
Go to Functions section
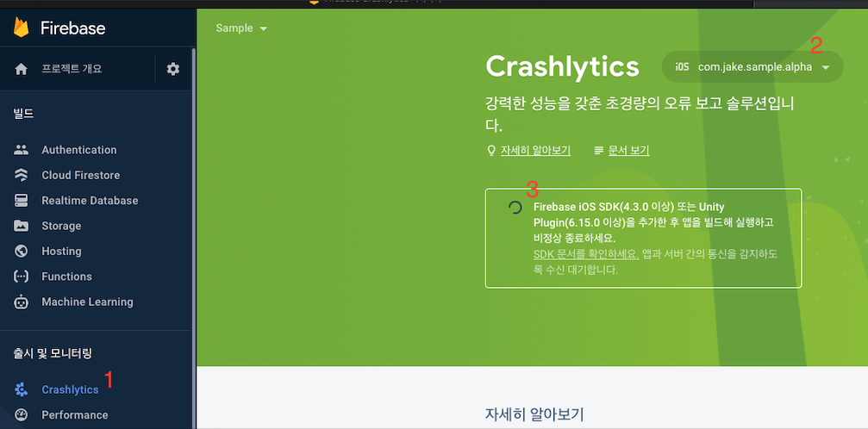point(67,277)
